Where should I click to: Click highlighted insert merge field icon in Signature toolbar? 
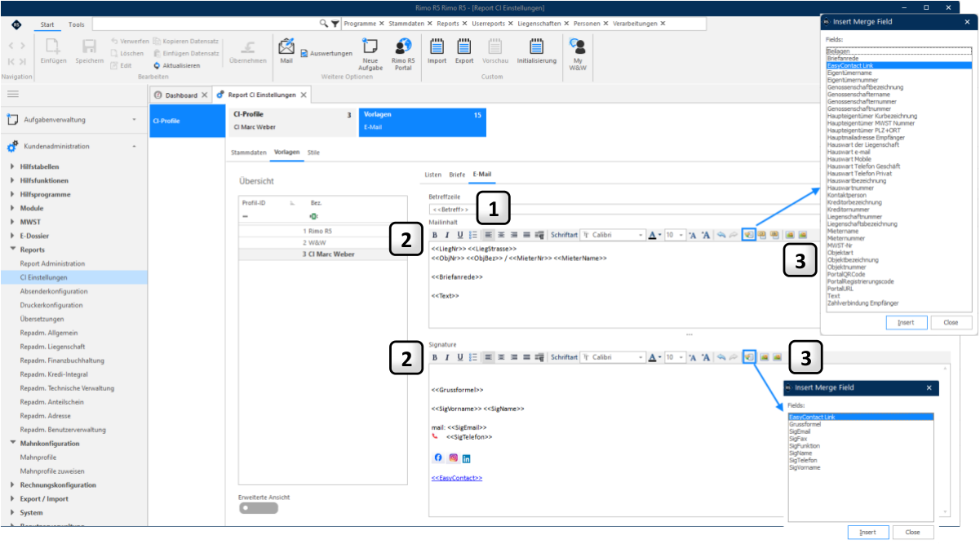[x=748, y=357]
